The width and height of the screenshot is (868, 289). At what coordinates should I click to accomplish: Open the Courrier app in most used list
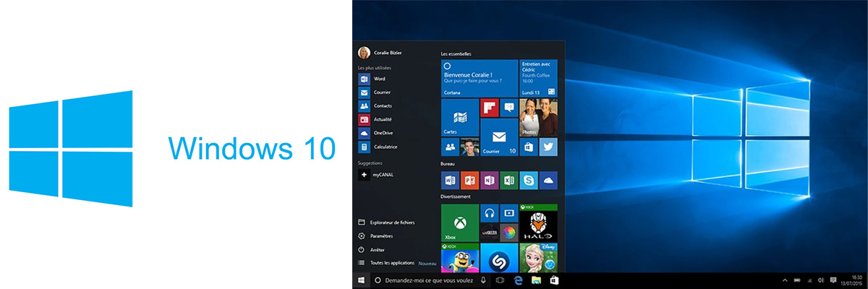[x=375, y=92]
